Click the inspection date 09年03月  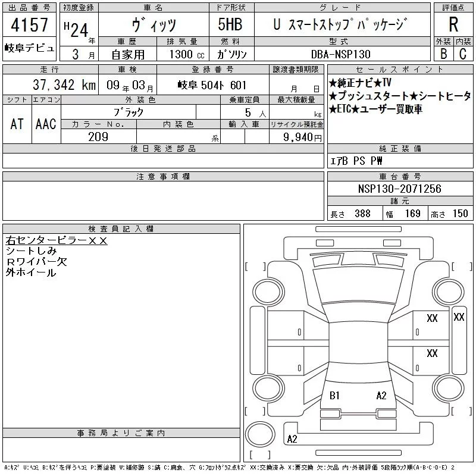(x=130, y=85)
